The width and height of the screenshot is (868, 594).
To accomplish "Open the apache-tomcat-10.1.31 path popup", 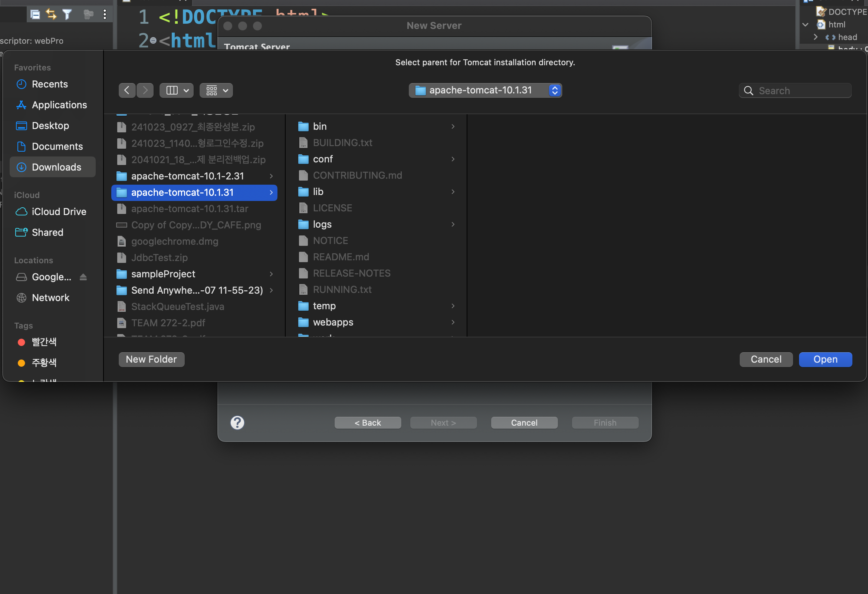I will [x=485, y=90].
